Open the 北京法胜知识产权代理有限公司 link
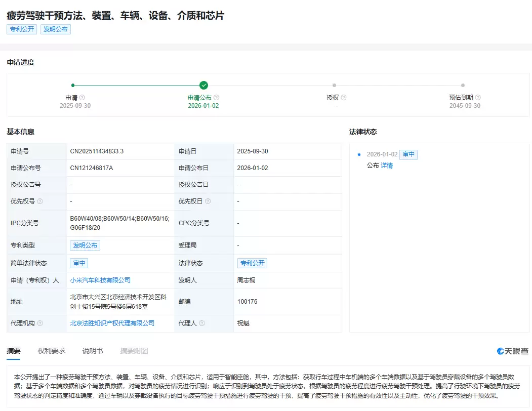Image resolution: width=532 pixels, height=411 pixels. tap(111, 323)
